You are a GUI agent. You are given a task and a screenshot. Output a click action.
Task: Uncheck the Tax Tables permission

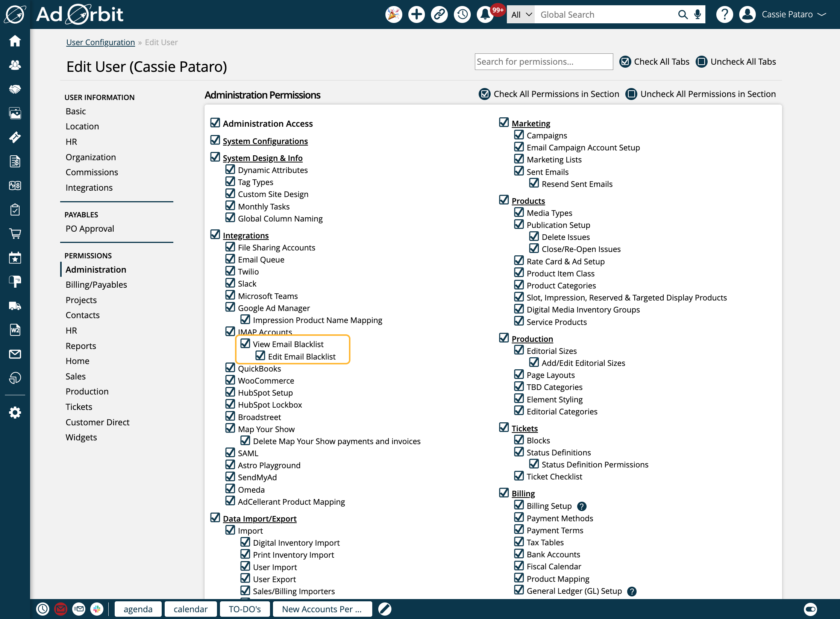tap(519, 542)
